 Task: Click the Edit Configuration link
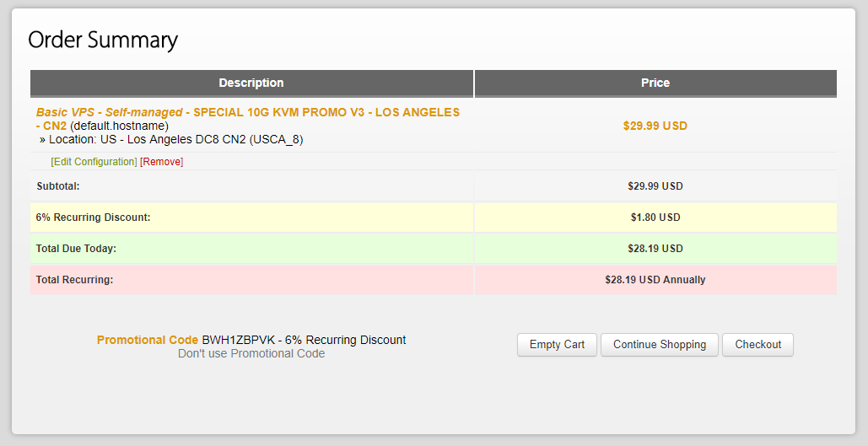pyautogui.click(x=94, y=161)
